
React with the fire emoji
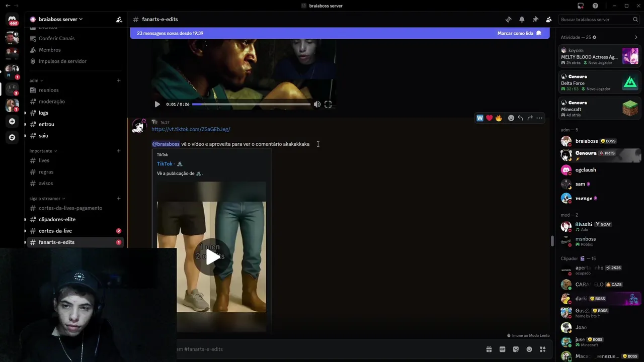(x=499, y=118)
